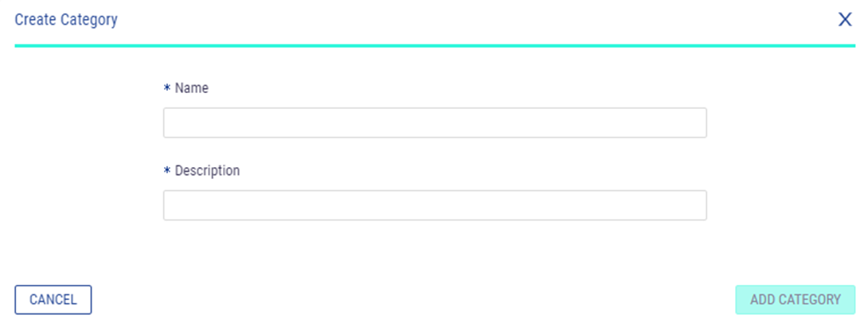The height and width of the screenshot is (319, 868).
Task: Select the teal divider under the title
Action: (x=434, y=45)
